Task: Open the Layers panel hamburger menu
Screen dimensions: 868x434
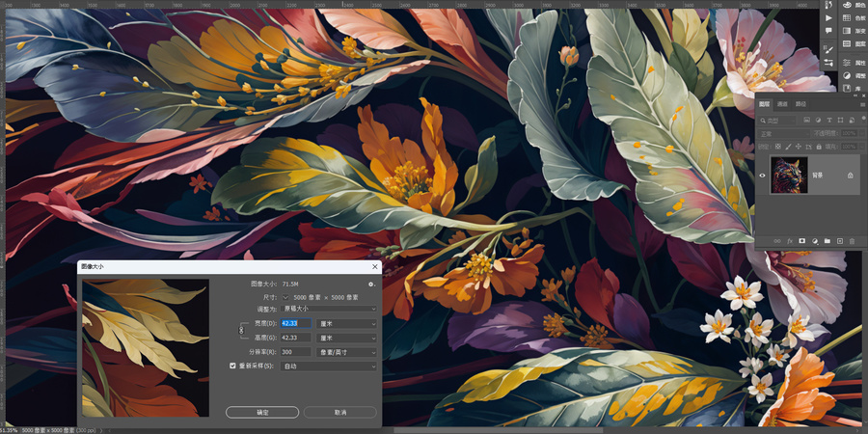Action: 862,104
